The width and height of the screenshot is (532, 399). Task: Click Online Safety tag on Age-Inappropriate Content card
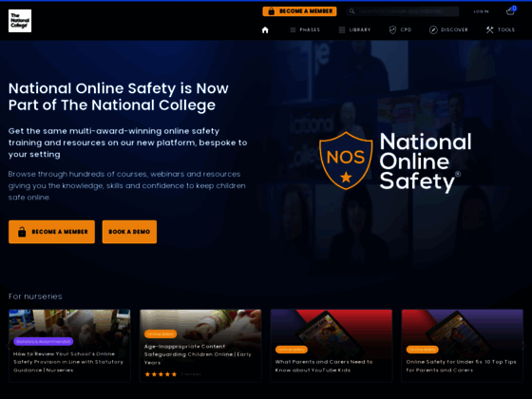[161, 334]
